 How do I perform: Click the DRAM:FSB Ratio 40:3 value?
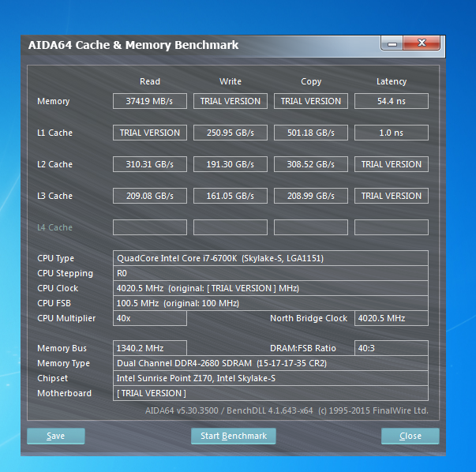coord(392,348)
